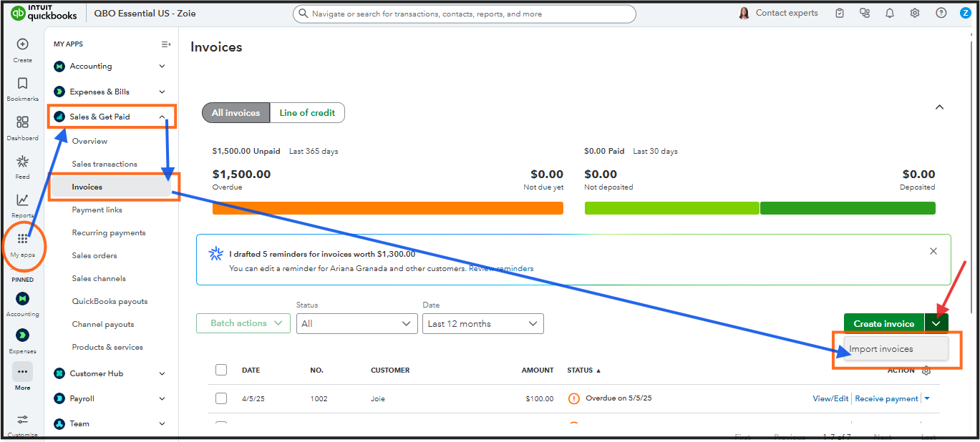Select Import invoices from the dropdown menu
Image resolution: width=980 pixels, height=442 pixels.
881,349
